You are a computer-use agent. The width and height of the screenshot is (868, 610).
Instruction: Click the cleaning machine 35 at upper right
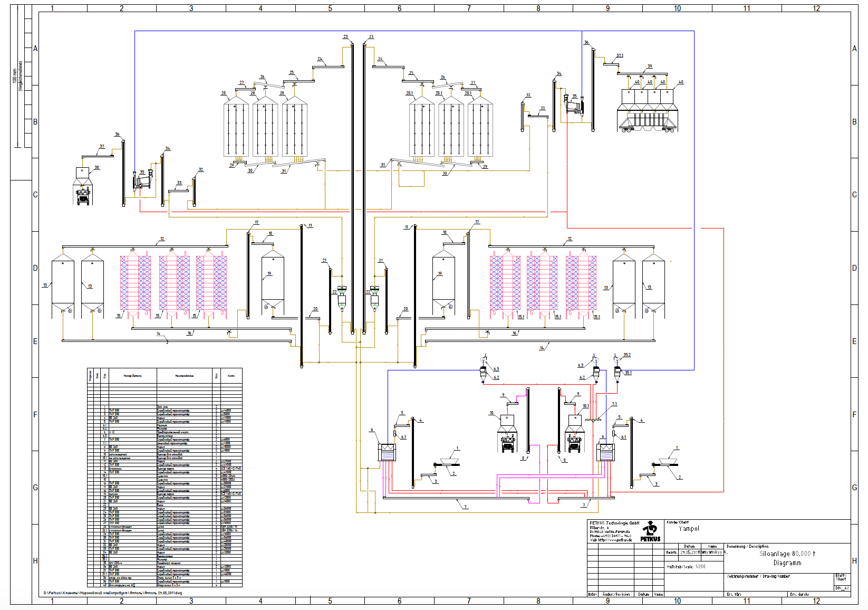tap(574, 106)
